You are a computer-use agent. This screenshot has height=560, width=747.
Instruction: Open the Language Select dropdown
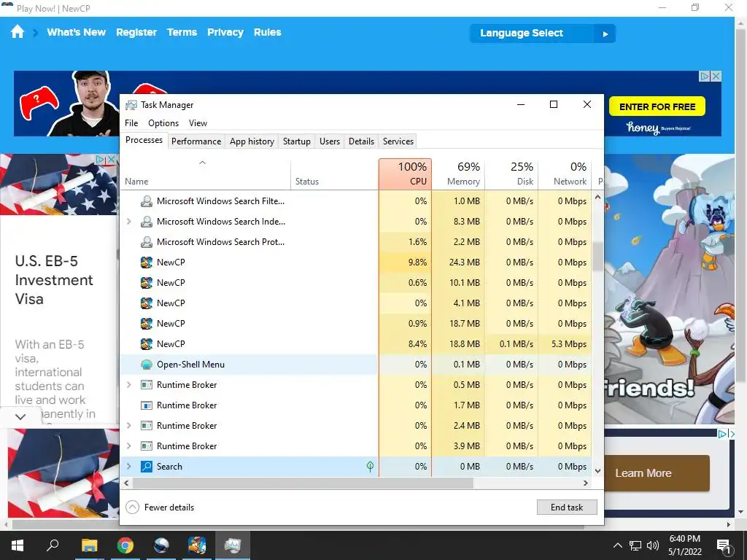(542, 34)
